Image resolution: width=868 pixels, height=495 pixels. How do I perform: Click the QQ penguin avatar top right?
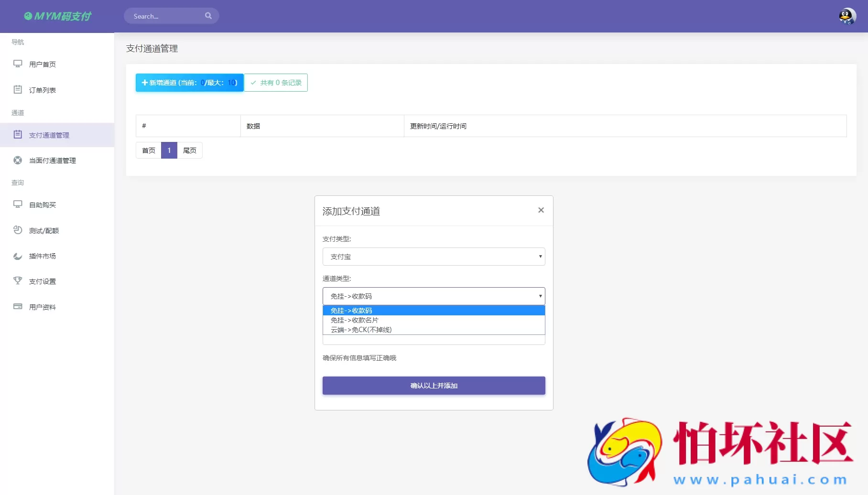tap(846, 16)
